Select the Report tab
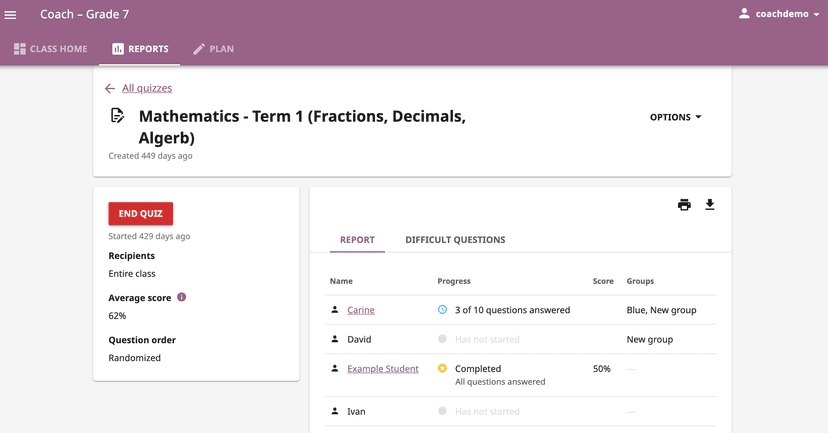This screenshot has height=433, width=828. [x=357, y=240]
